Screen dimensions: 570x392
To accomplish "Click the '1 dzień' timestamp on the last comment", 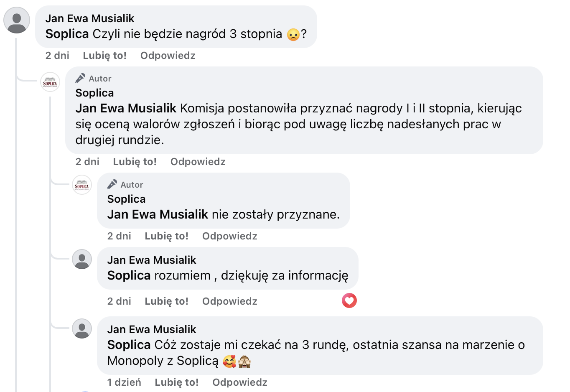I will 124,382.
